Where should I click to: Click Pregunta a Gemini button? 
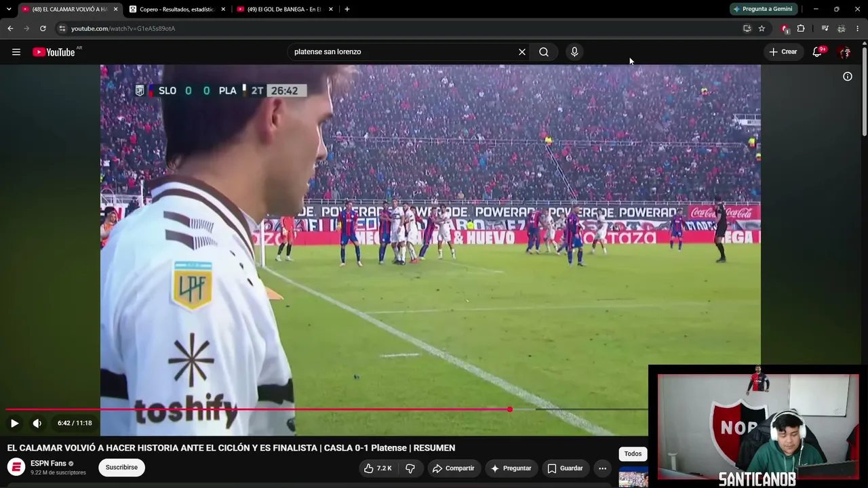[763, 9]
